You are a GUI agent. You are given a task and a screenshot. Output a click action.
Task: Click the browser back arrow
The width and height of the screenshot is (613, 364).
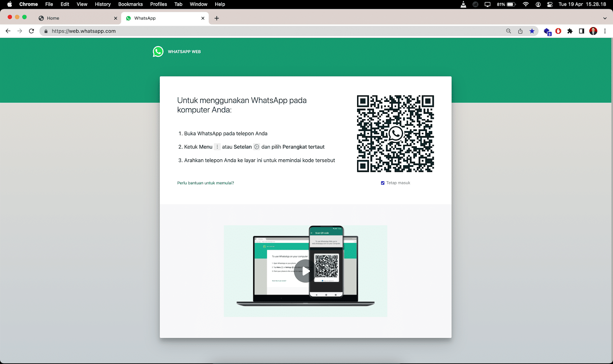[x=8, y=31]
